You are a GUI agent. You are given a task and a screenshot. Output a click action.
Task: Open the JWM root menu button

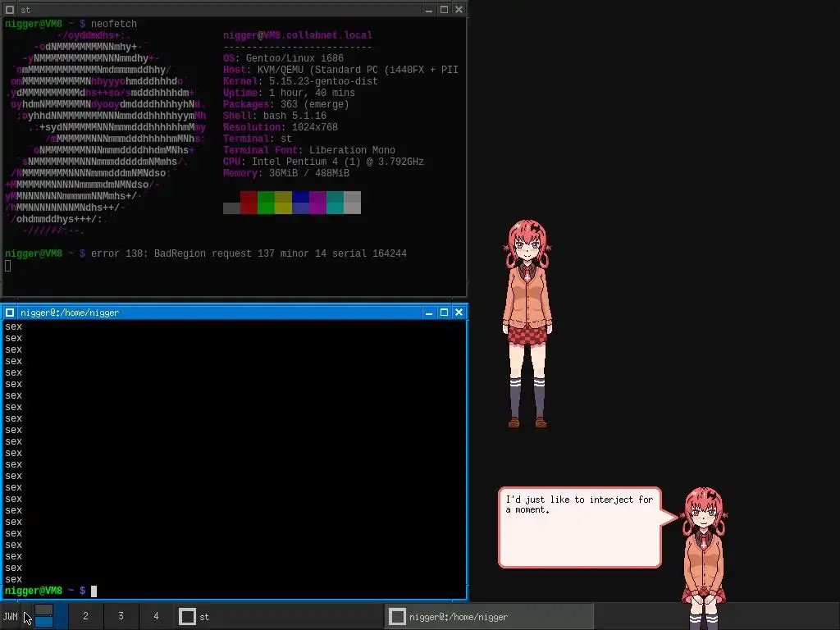[10, 616]
